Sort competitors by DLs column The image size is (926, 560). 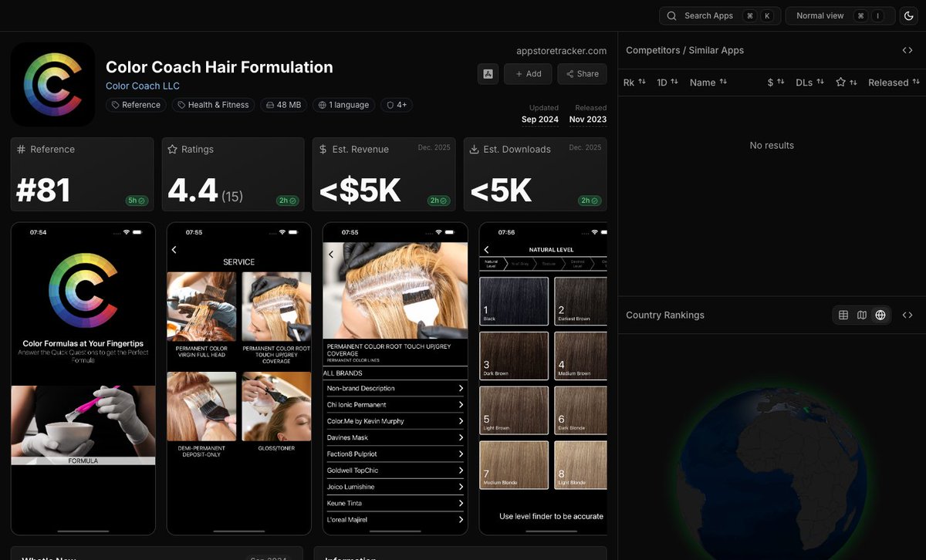tap(810, 83)
